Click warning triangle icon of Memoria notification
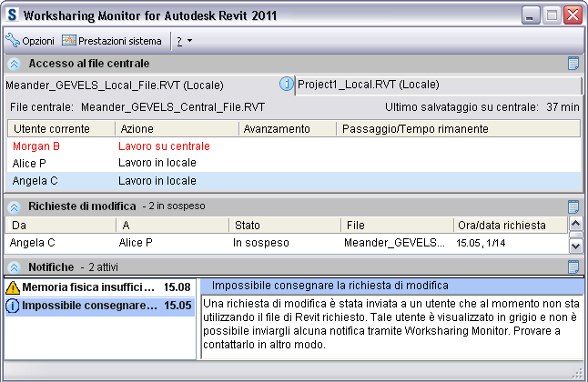 click(13, 288)
